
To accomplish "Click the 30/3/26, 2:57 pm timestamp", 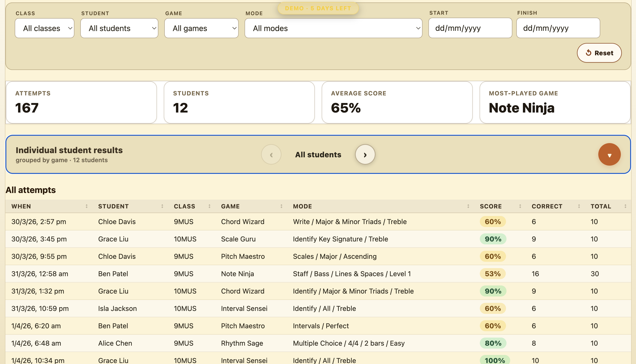I will 39,222.
